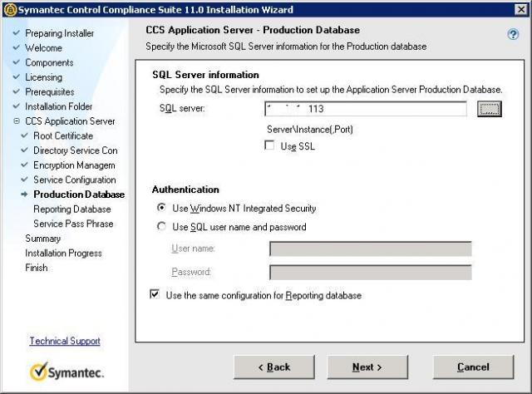Click the Server\Instance(,Port) hint text
The image size is (532, 394).
click(x=310, y=130)
